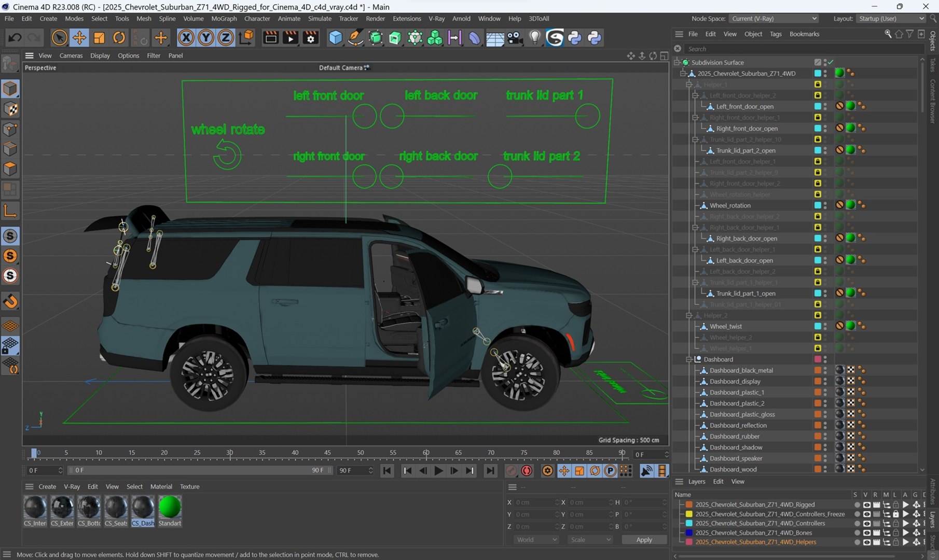
Task: Click the Camera object icon
Action: click(x=515, y=37)
